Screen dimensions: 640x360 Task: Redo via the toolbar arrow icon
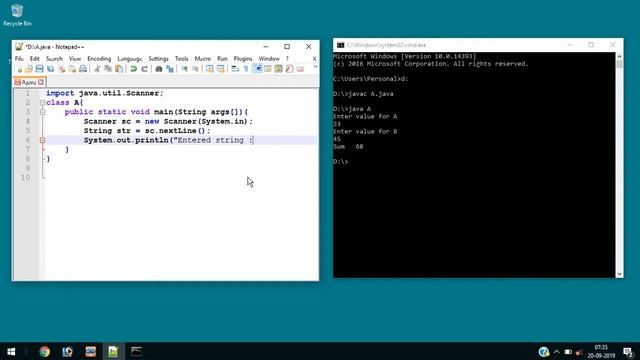pyautogui.click(x=144, y=69)
